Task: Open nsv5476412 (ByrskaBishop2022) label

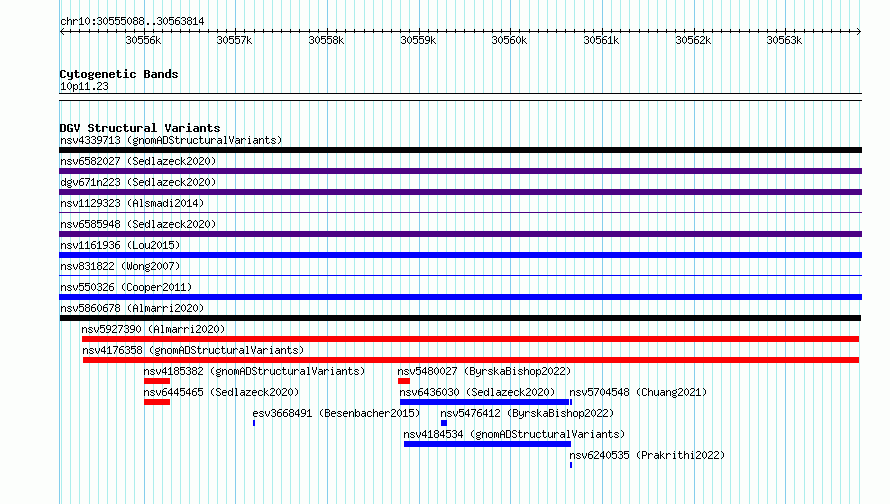Action: point(527,413)
